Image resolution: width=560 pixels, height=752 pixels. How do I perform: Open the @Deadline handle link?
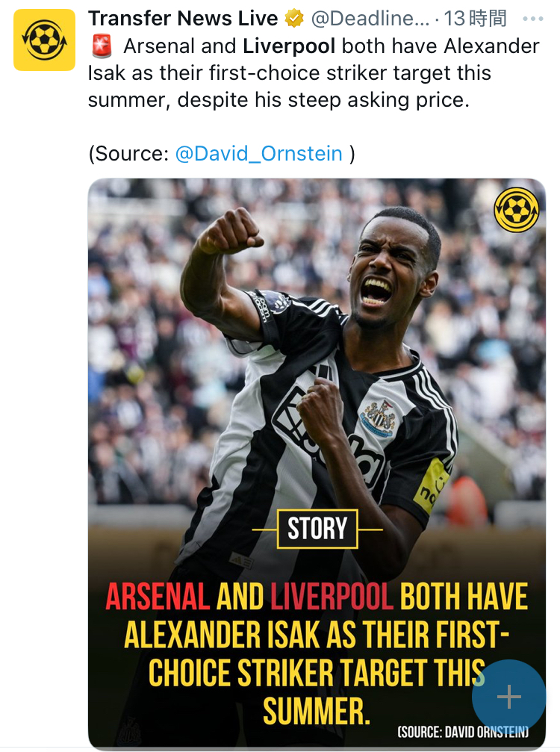[369, 19]
